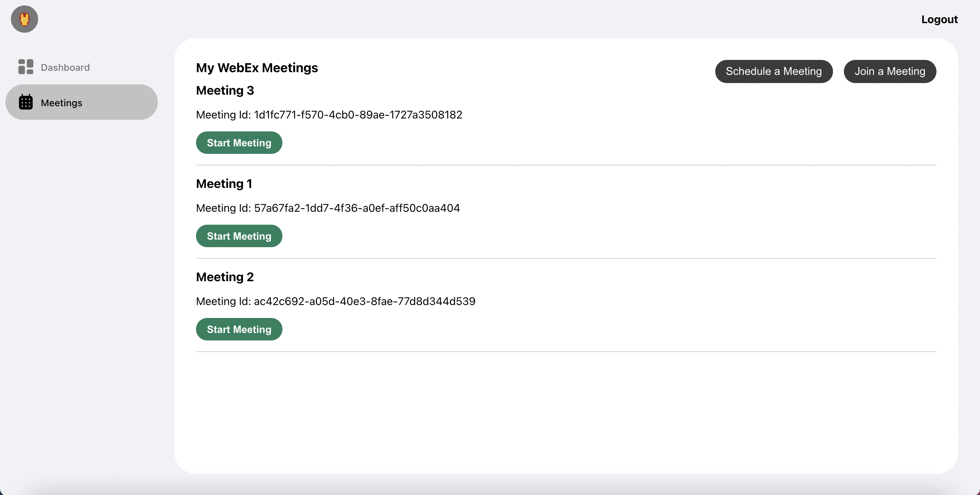Click Meeting Id ac42c692-a05d-40e3-8fae-77d8d344d539
Viewport: 980px width, 495px height.
tap(336, 301)
